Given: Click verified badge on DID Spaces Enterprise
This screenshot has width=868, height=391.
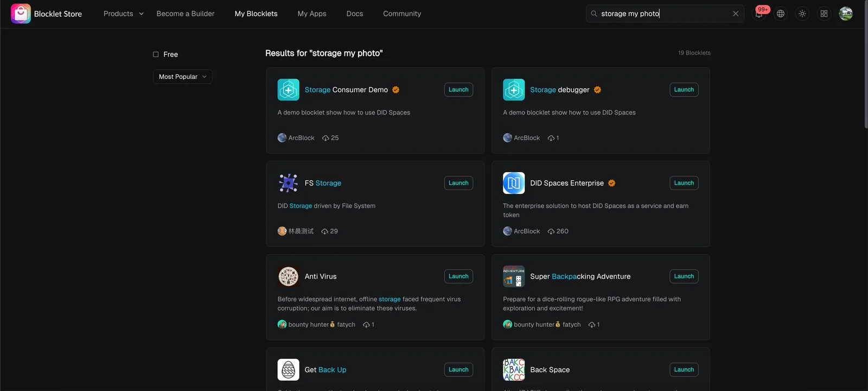Looking at the screenshot, I should point(612,183).
